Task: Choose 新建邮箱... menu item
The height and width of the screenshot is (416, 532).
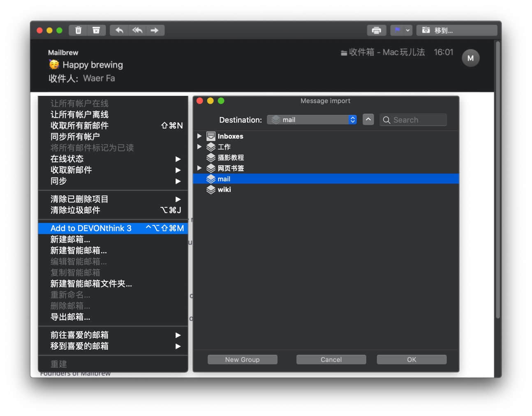Action: pos(113,240)
